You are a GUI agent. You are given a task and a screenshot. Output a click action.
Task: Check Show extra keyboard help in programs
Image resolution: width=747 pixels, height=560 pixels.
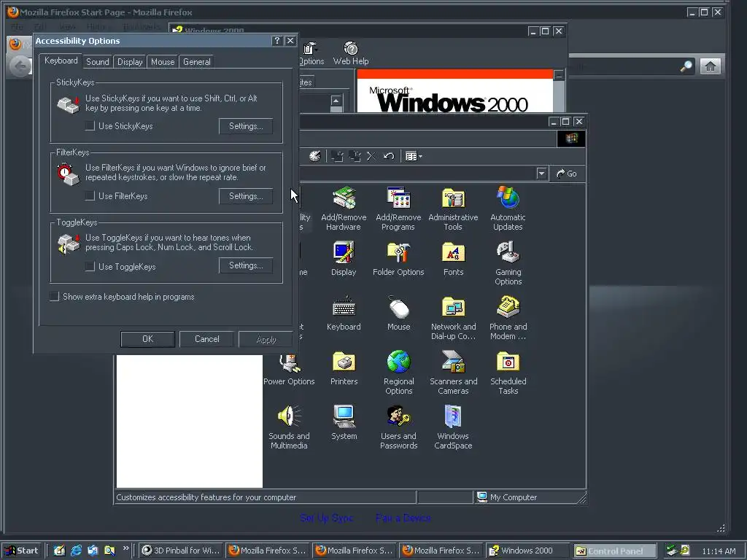54,296
